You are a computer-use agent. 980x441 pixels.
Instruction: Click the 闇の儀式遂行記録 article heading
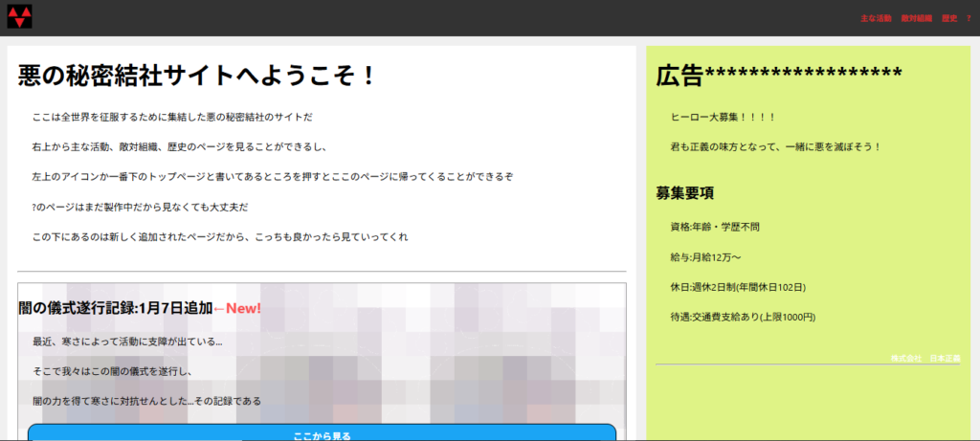[115, 308]
